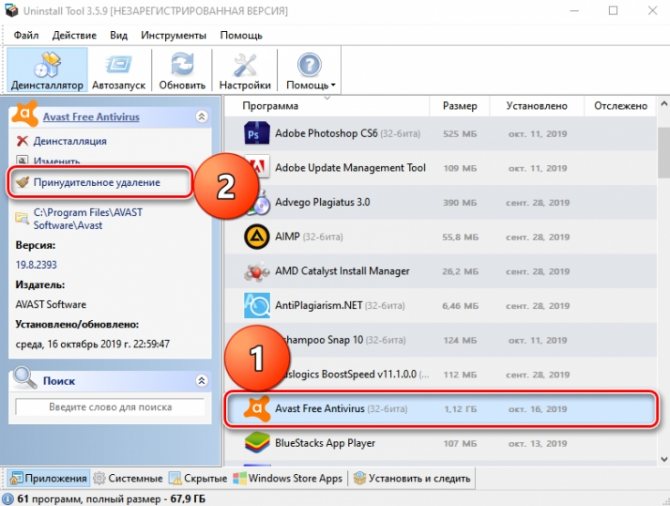The height and width of the screenshot is (506, 670).
Task: Click the BlueStacks App Player icon
Action: tap(256, 443)
